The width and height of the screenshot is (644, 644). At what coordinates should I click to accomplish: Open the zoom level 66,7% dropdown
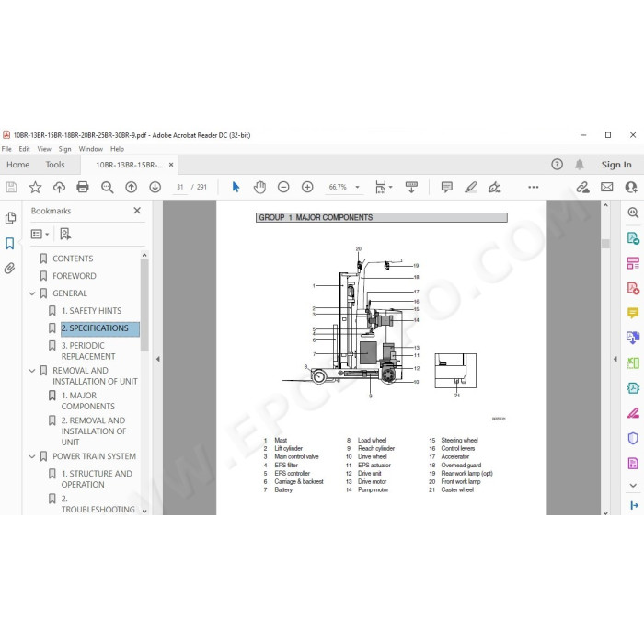[357, 188]
